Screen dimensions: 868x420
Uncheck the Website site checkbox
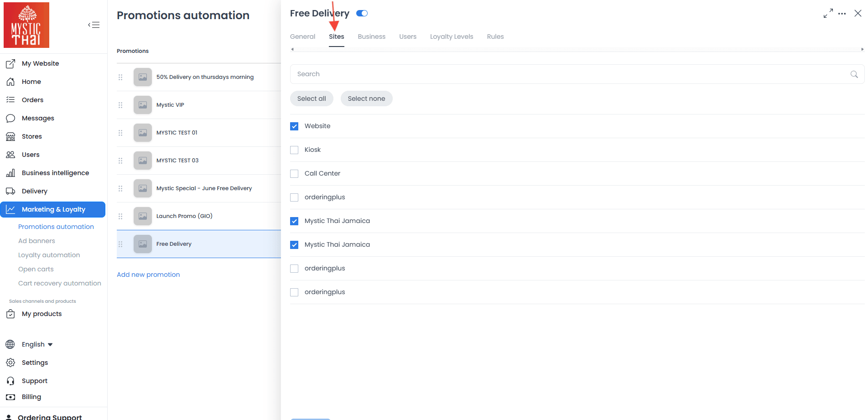tap(294, 126)
